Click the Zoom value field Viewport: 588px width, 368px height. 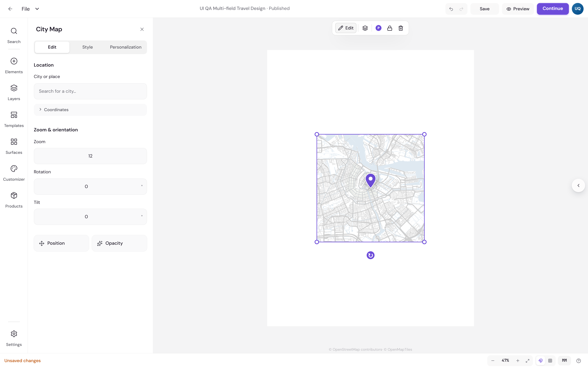click(x=90, y=156)
